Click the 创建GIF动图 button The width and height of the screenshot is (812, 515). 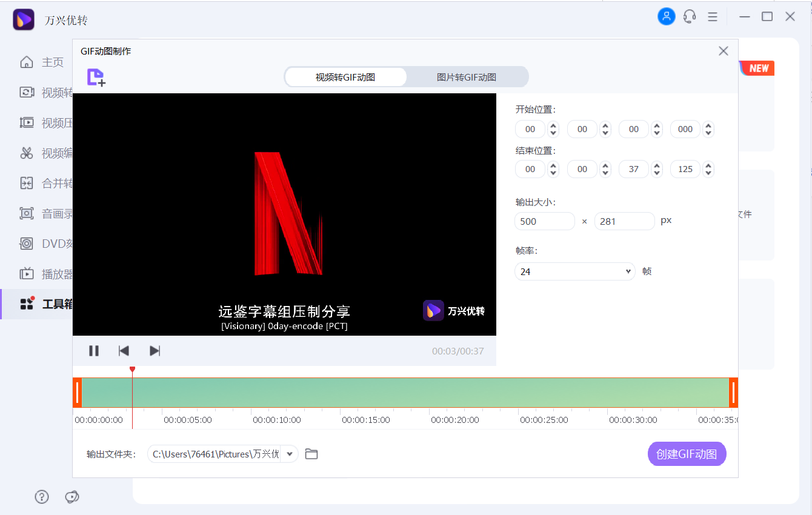pyautogui.click(x=687, y=454)
